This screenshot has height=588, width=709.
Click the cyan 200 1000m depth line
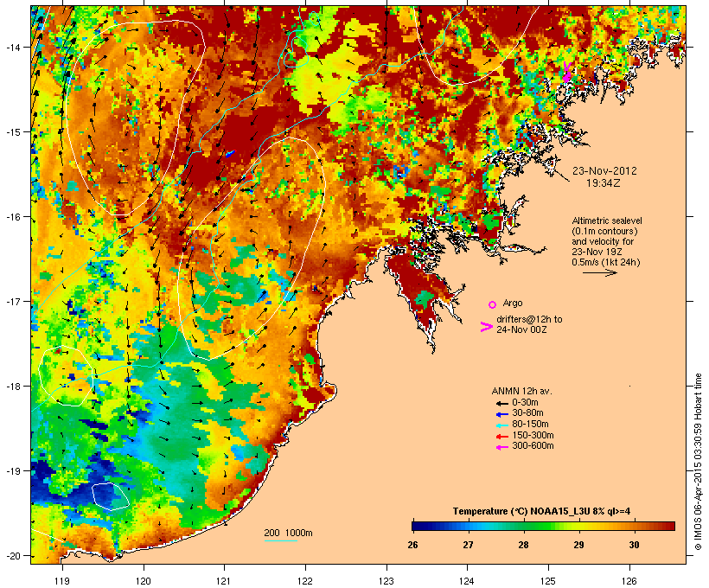click(281, 540)
